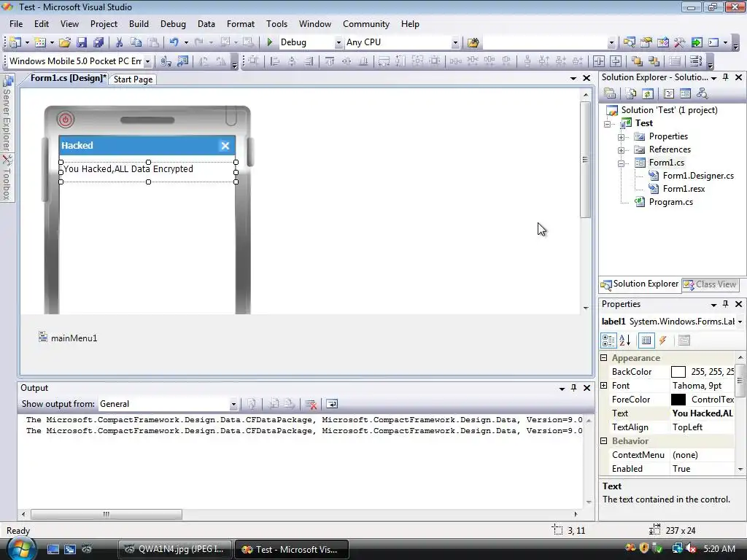Open the Toolbox via hammer-and-wrench icon
This screenshot has width=747, height=560.
(679, 42)
